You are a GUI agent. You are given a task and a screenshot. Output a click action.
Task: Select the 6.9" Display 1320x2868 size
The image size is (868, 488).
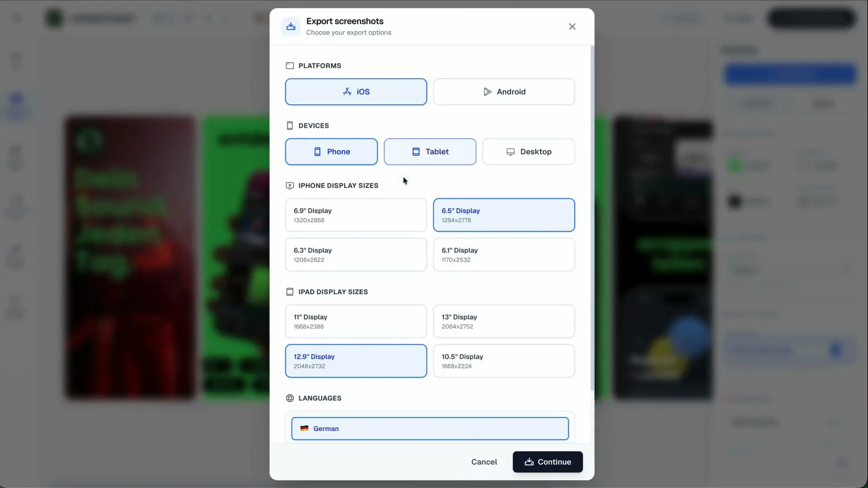point(356,215)
